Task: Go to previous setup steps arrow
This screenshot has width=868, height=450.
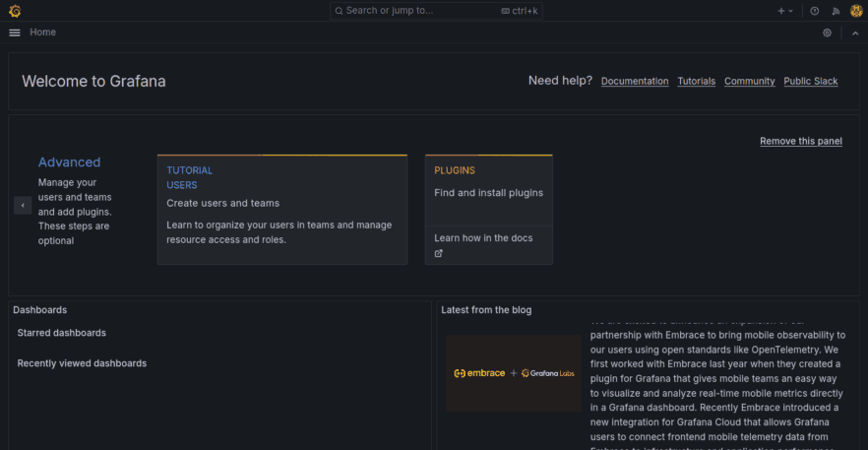Action: (x=23, y=205)
